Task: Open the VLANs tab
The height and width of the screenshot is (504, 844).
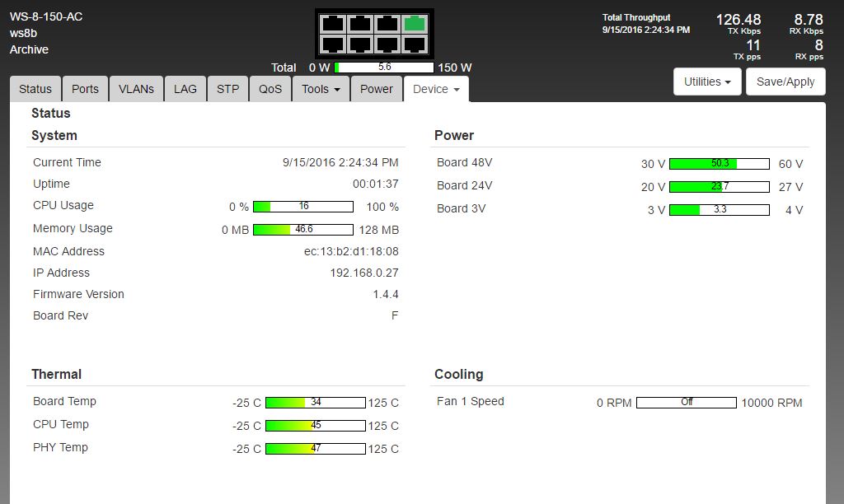Action: click(x=136, y=89)
